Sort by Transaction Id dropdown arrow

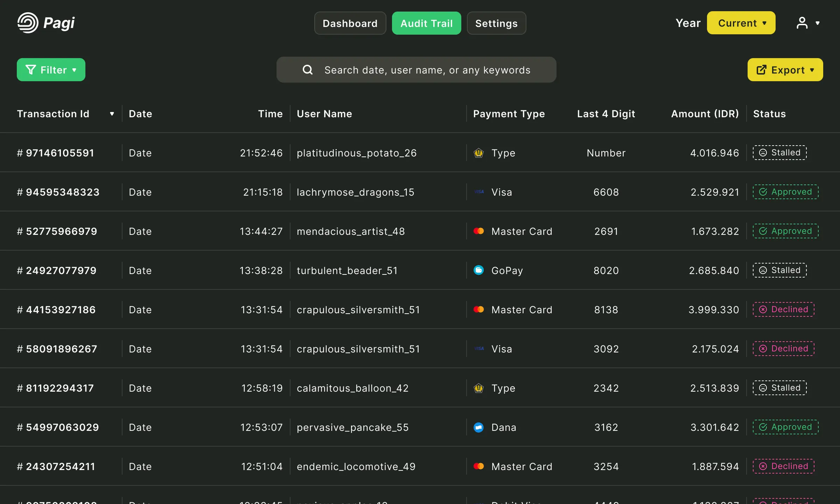(x=112, y=114)
